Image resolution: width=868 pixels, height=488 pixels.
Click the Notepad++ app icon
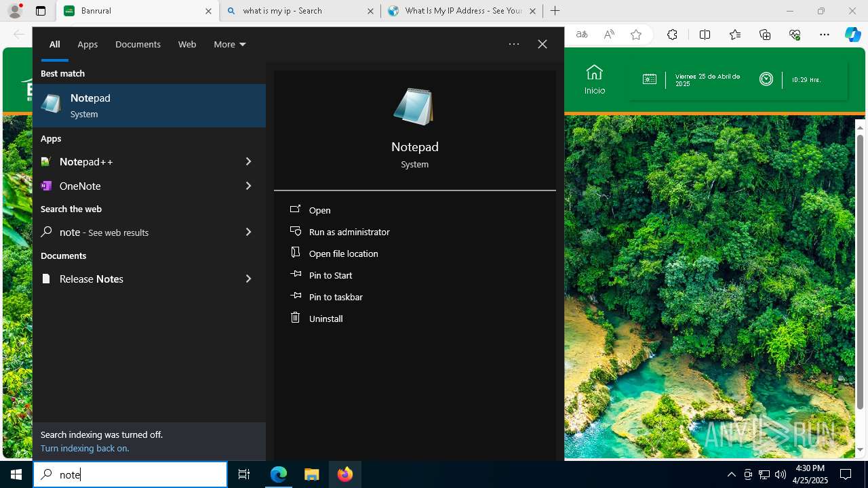click(46, 161)
